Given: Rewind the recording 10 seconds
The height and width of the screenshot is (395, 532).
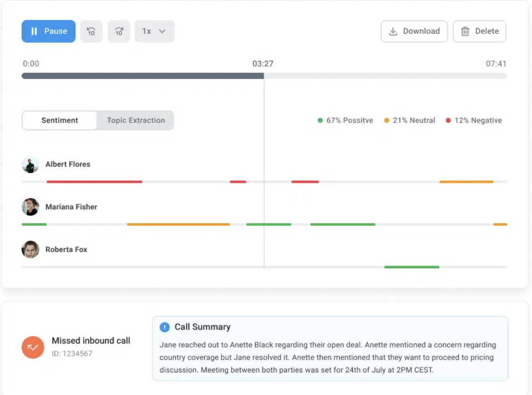Looking at the screenshot, I should pyautogui.click(x=91, y=31).
